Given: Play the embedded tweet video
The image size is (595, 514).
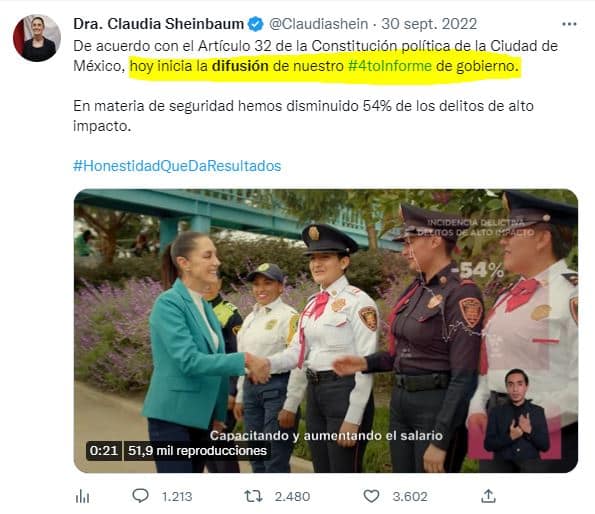Looking at the screenshot, I should coord(326,331).
